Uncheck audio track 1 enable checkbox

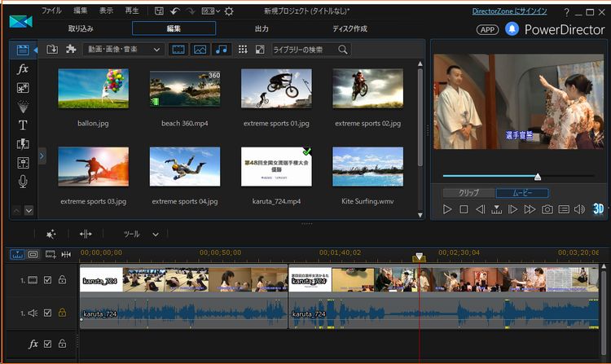pyautogui.click(x=47, y=313)
